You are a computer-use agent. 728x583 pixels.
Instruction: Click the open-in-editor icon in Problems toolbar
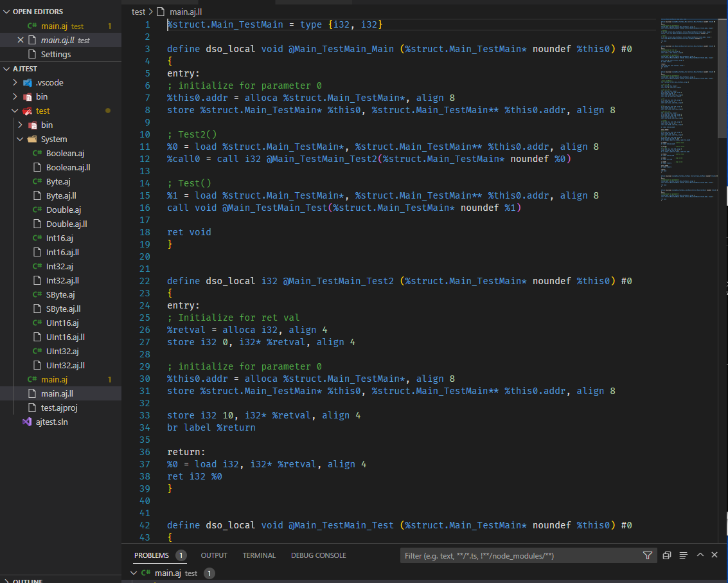(x=666, y=555)
